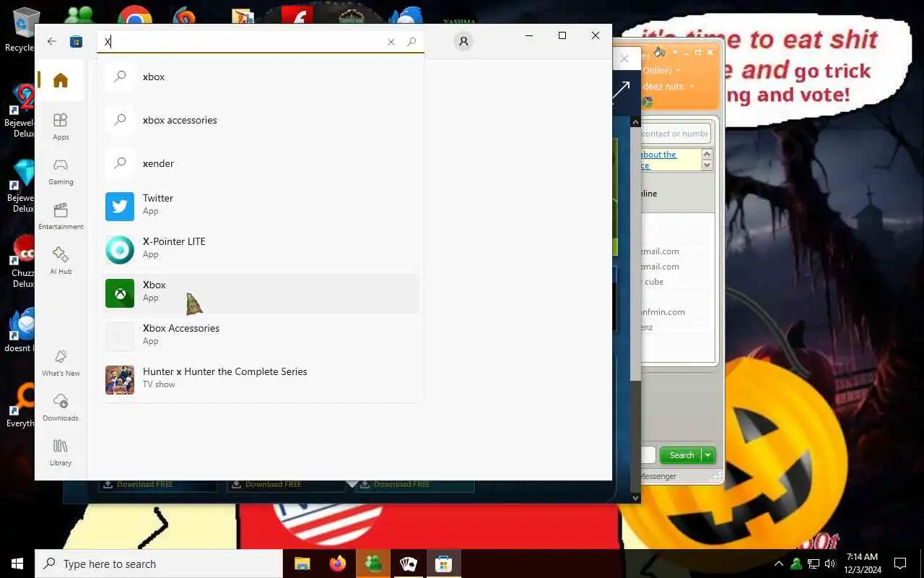The width and height of the screenshot is (924, 578).
Task: Select the 'xbox accessories' search suggestion
Action: [x=260, y=120]
